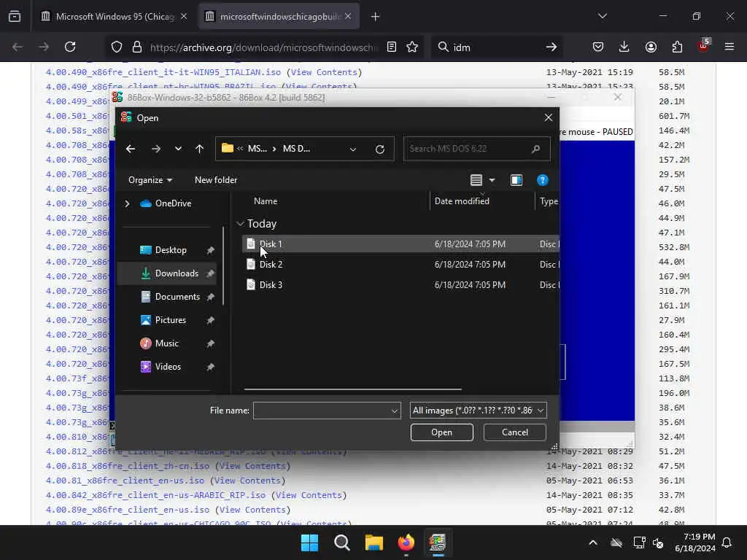Select Pictures in navigation pane
The height and width of the screenshot is (560, 747).
pos(170,320)
